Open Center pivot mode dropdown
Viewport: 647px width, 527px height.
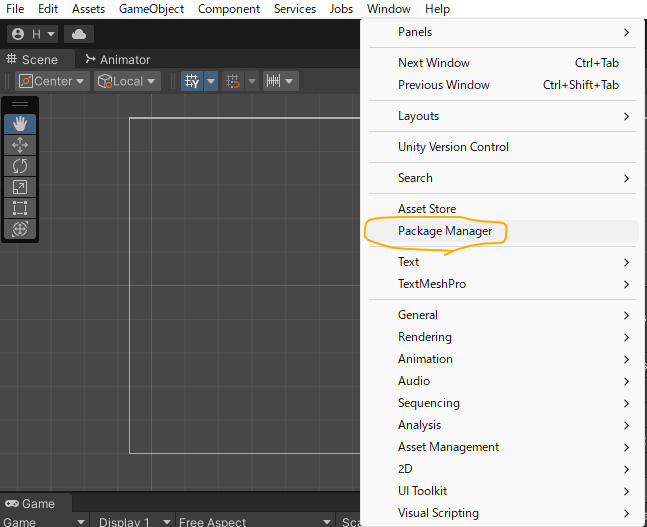(52, 81)
